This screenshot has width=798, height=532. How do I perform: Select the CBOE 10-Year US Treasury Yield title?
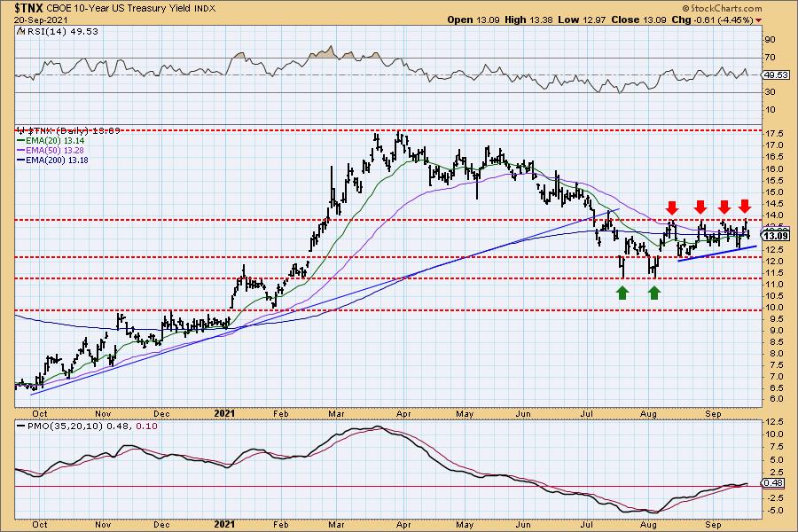[119, 9]
